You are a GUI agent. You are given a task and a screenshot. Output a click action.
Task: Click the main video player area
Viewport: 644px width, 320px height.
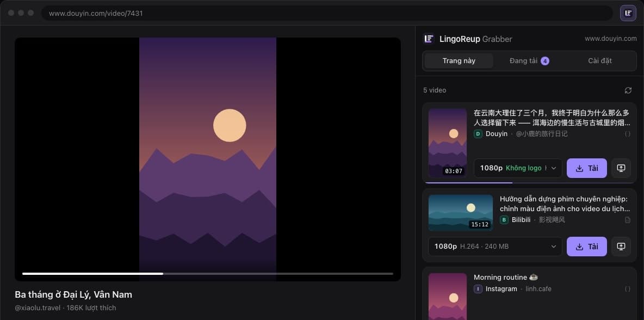coord(208,159)
